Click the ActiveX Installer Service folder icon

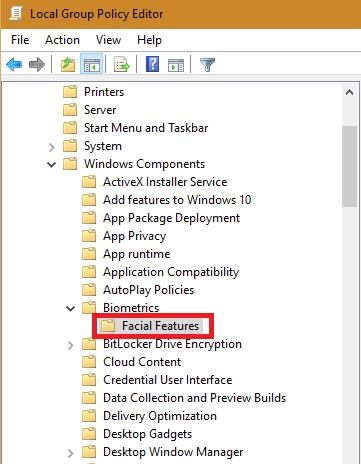pos(89,182)
